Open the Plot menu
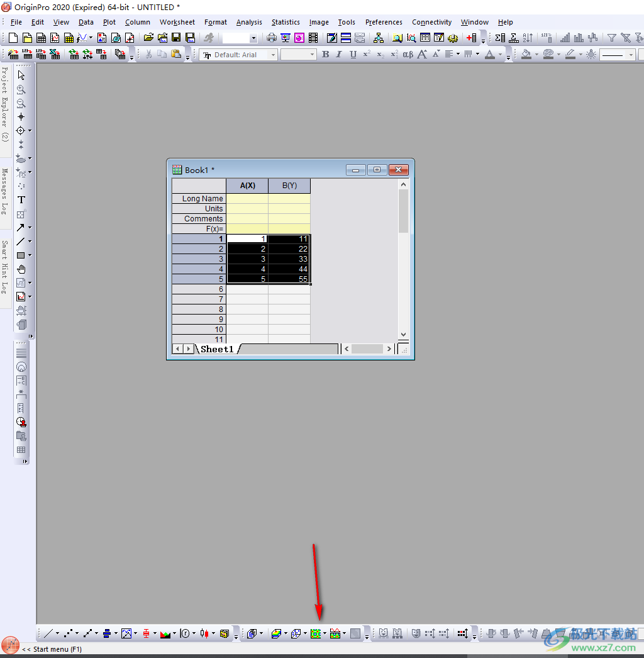 (109, 22)
